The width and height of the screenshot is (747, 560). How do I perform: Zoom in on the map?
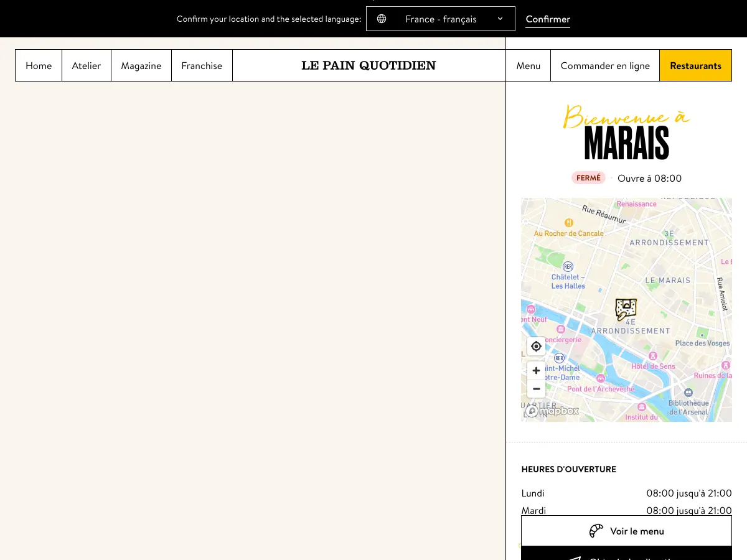tap(536, 371)
